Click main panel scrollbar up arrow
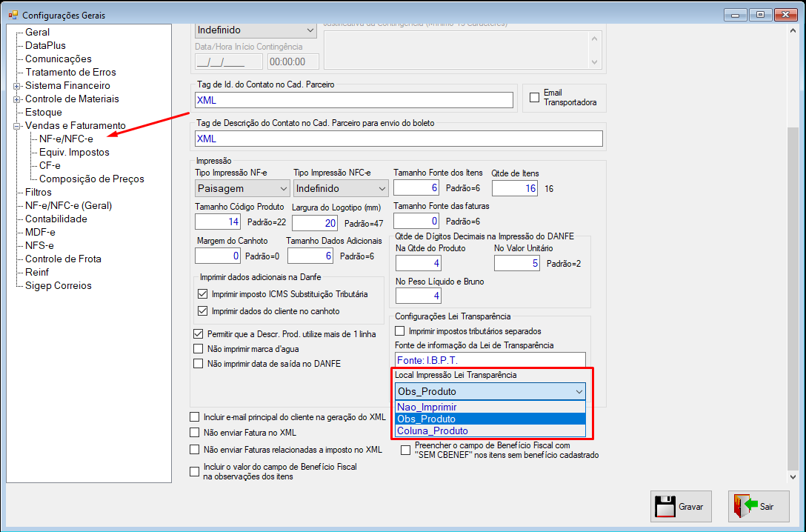 pyautogui.click(x=793, y=31)
